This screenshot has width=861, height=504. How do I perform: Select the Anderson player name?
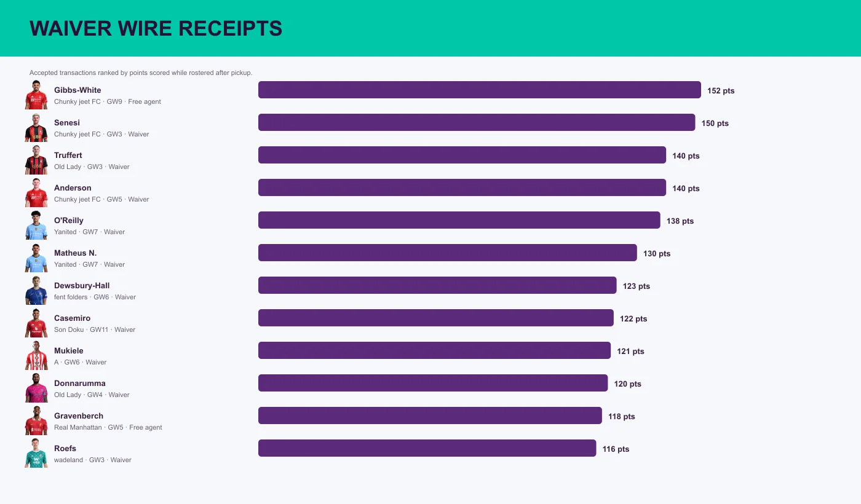point(73,188)
